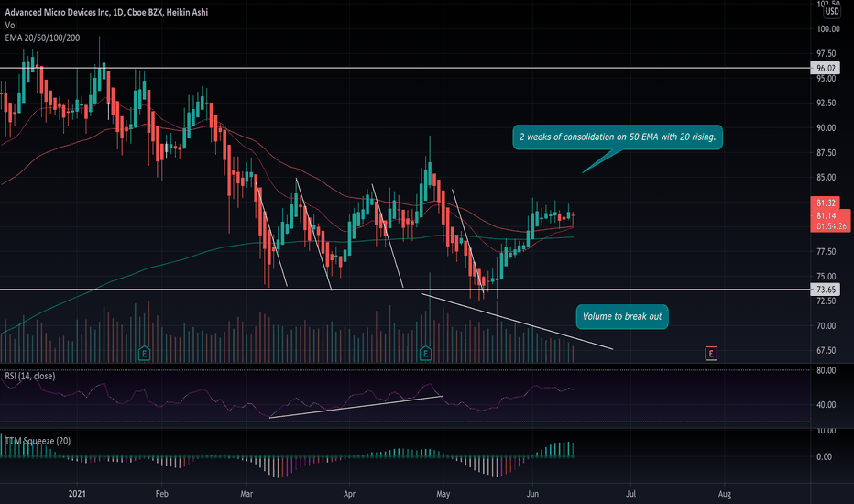The height and width of the screenshot is (504, 854).
Task: Open the EMA 20/50/100/200 indicator legend
Action: pos(42,38)
